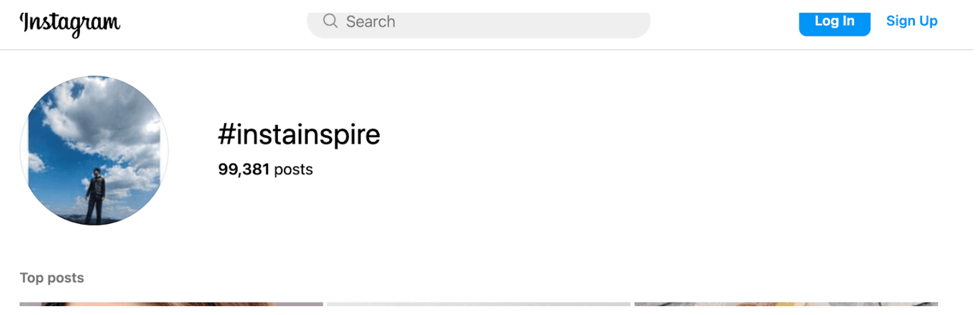Click the 99,381 post count number
980x315 pixels.
244,169
